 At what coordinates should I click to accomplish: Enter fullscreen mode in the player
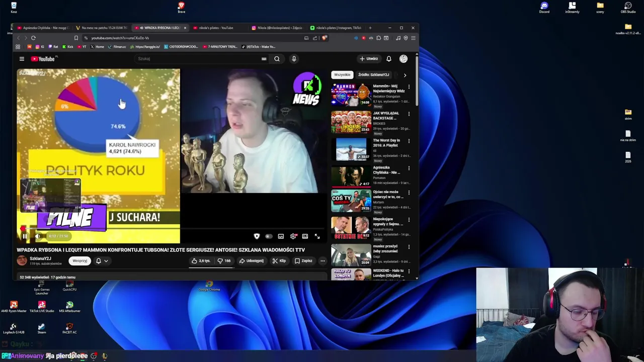[317, 236]
